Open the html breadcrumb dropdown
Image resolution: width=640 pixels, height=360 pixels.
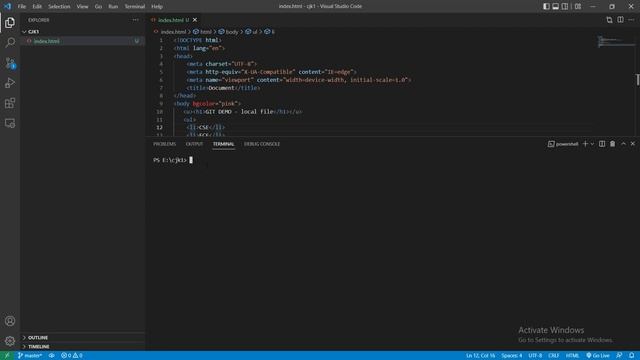tap(202, 31)
